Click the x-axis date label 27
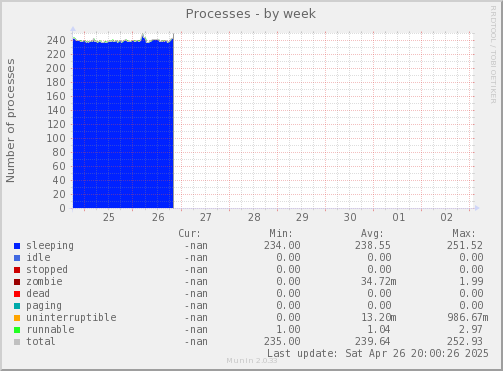 (x=206, y=218)
